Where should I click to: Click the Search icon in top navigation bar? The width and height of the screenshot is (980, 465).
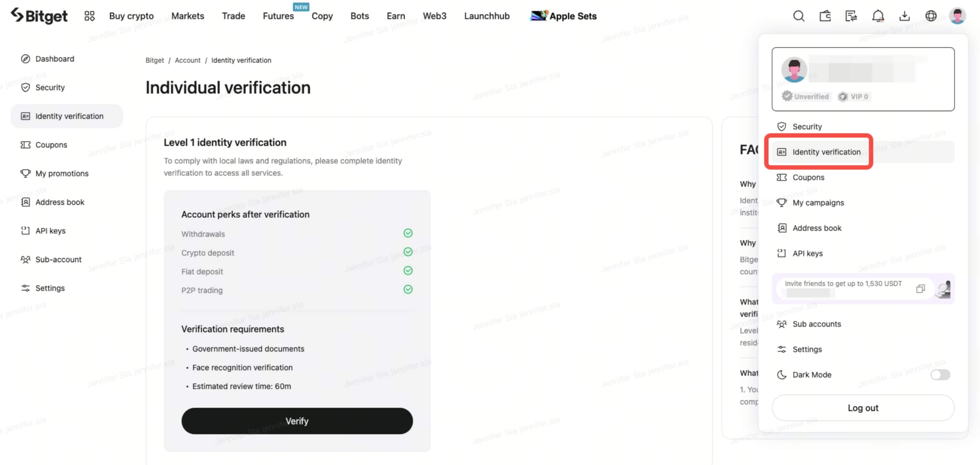coord(798,16)
